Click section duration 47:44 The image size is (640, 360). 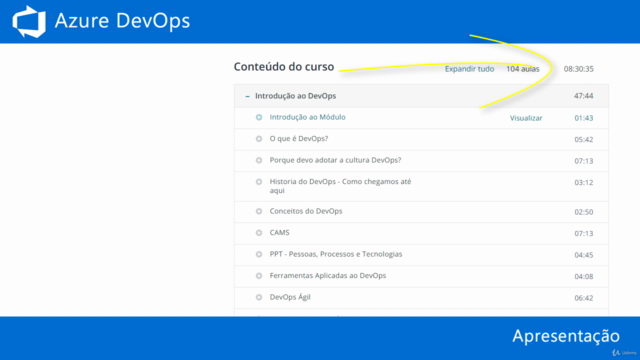[583, 96]
